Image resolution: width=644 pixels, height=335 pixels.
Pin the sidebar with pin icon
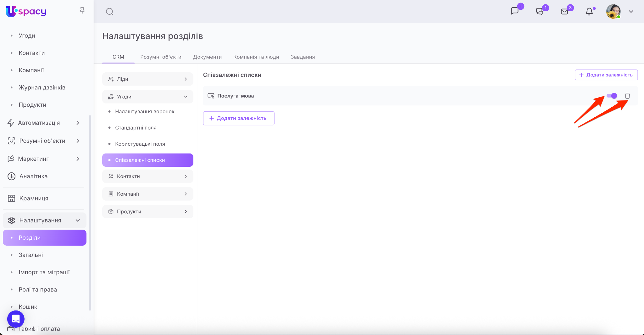click(x=82, y=11)
